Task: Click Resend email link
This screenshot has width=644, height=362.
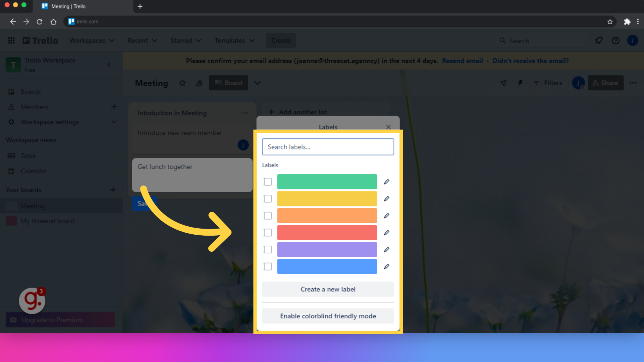Action: 463,61
